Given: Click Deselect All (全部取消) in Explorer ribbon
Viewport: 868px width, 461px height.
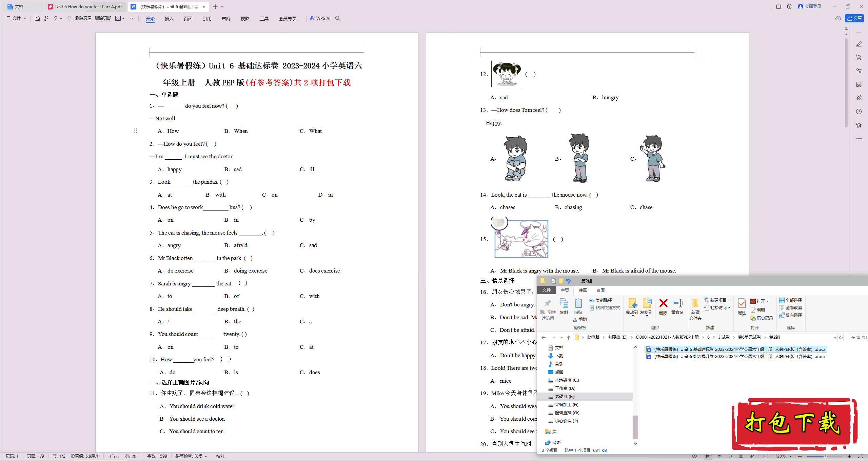Looking at the screenshot, I should point(790,308).
